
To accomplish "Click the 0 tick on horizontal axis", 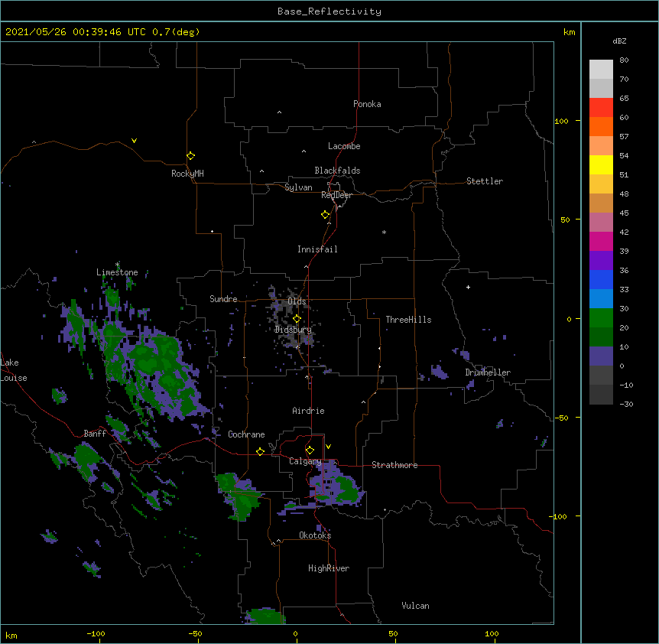I will coord(295,634).
